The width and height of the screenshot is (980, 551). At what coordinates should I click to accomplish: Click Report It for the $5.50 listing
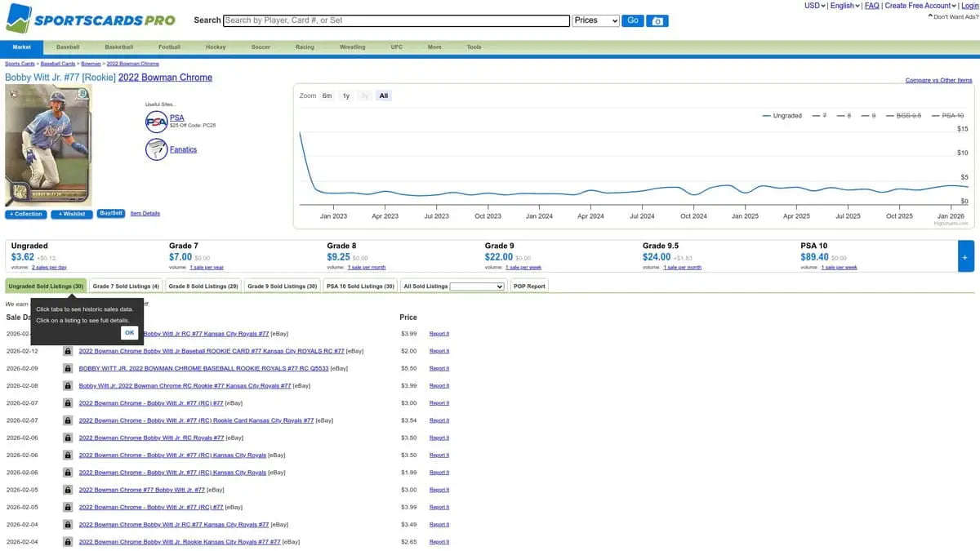pyautogui.click(x=439, y=368)
